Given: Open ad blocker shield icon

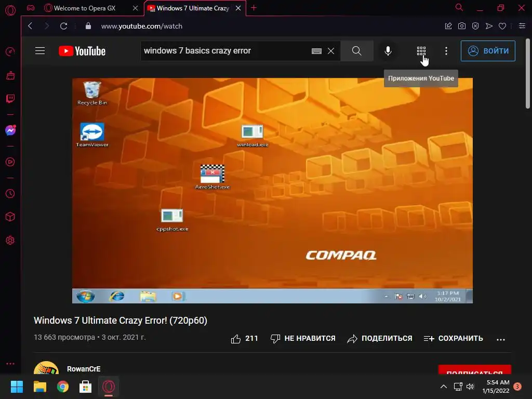Looking at the screenshot, I should (475, 26).
